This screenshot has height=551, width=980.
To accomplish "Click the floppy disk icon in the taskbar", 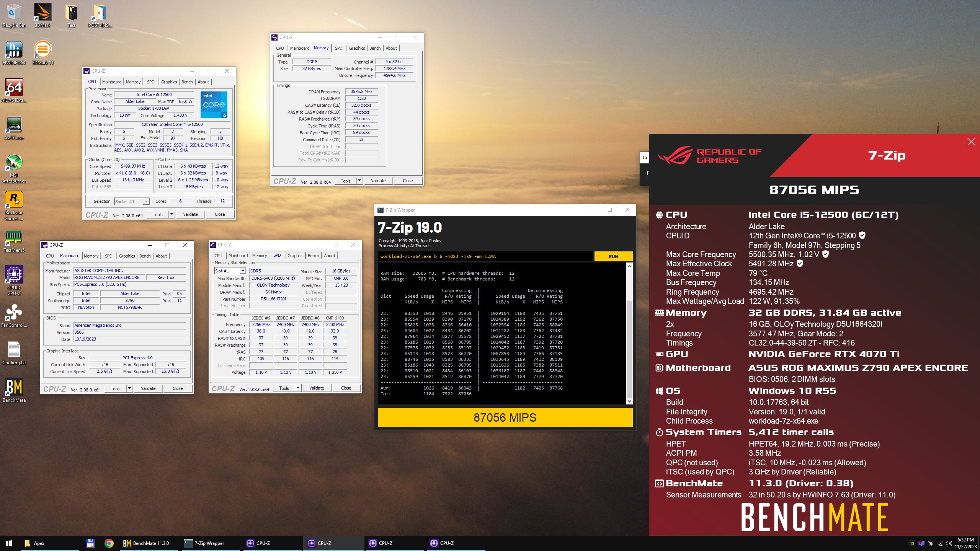I will click(x=90, y=543).
